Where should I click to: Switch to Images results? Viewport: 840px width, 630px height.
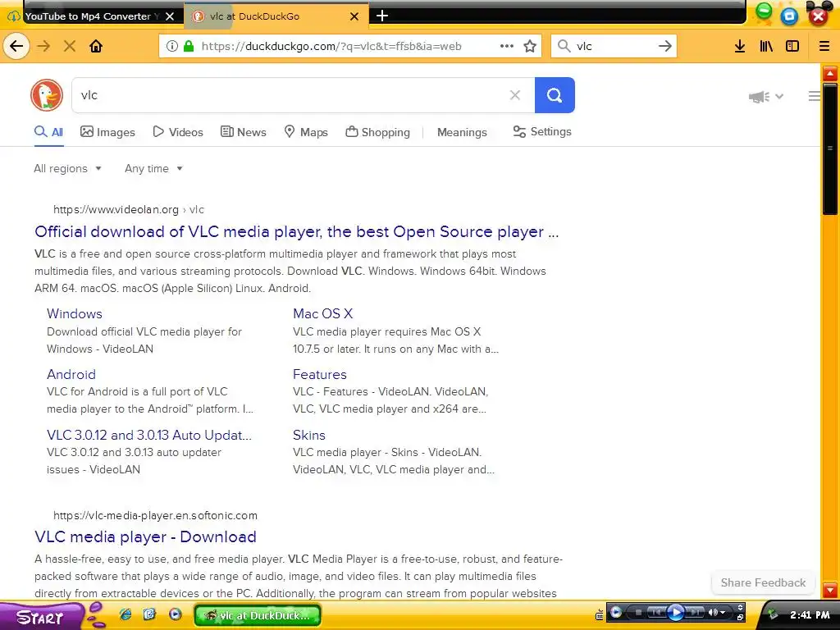[107, 132]
